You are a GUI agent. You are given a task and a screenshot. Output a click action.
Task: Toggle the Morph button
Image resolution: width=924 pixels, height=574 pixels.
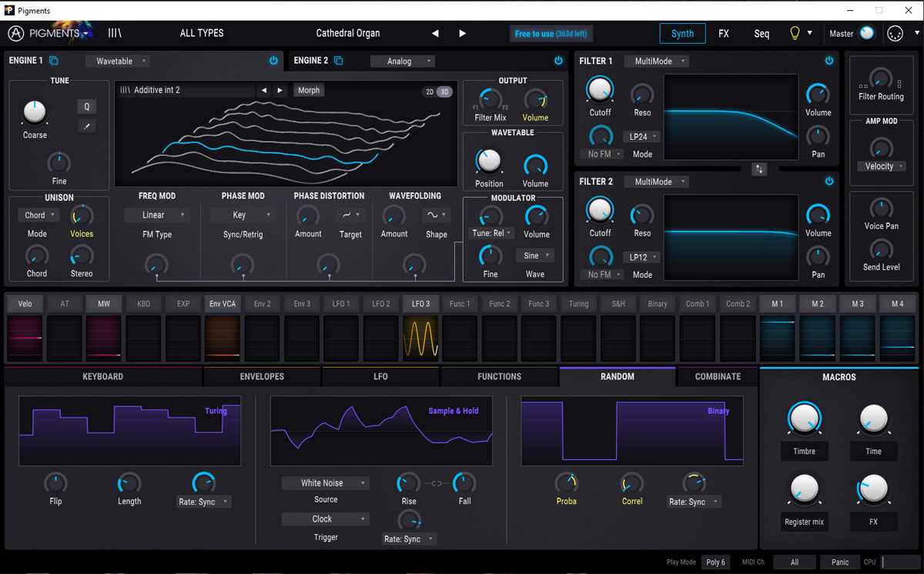(309, 90)
